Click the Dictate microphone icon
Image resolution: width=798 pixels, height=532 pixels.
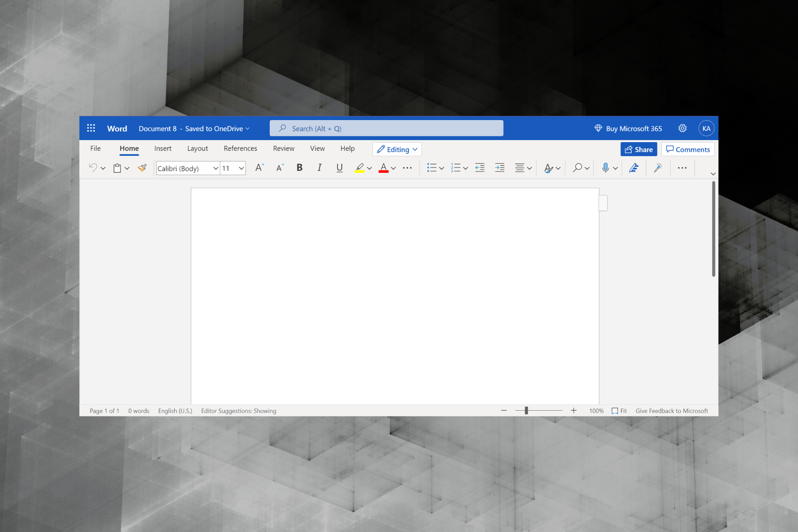[605, 168]
